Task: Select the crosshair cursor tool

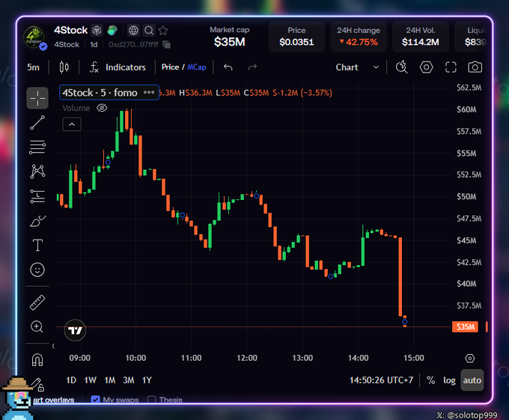Action: click(37, 97)
